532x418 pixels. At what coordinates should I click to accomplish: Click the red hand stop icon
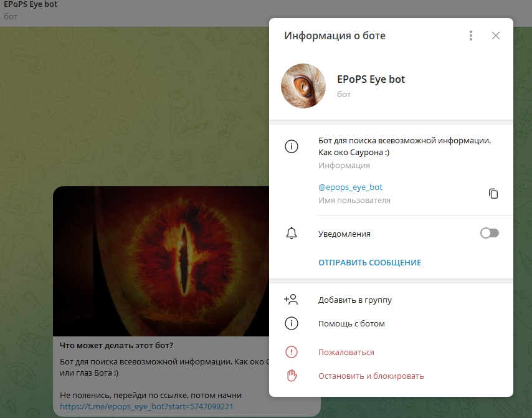click(292, 376)
